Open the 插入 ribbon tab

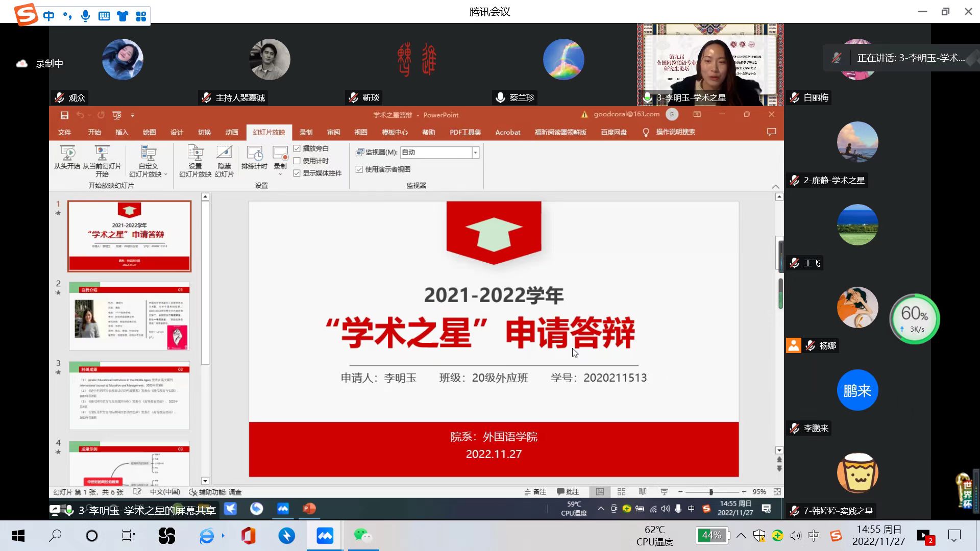(x=122, y=132)
